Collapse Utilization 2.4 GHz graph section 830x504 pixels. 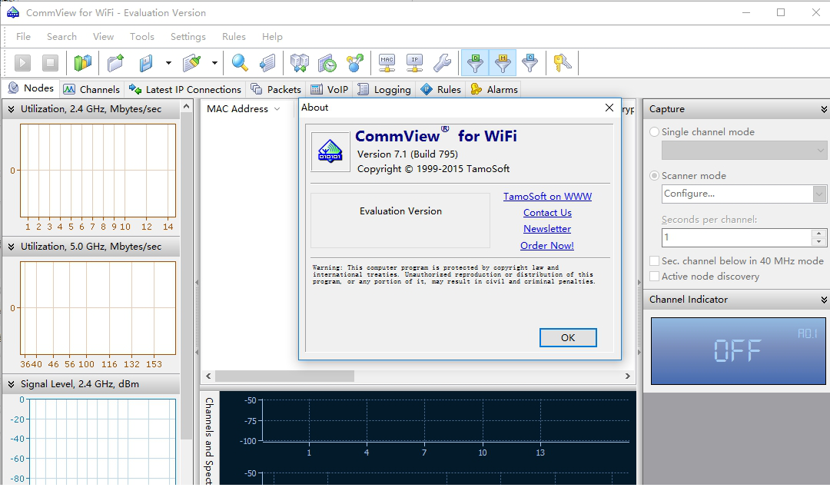(11, 109)
